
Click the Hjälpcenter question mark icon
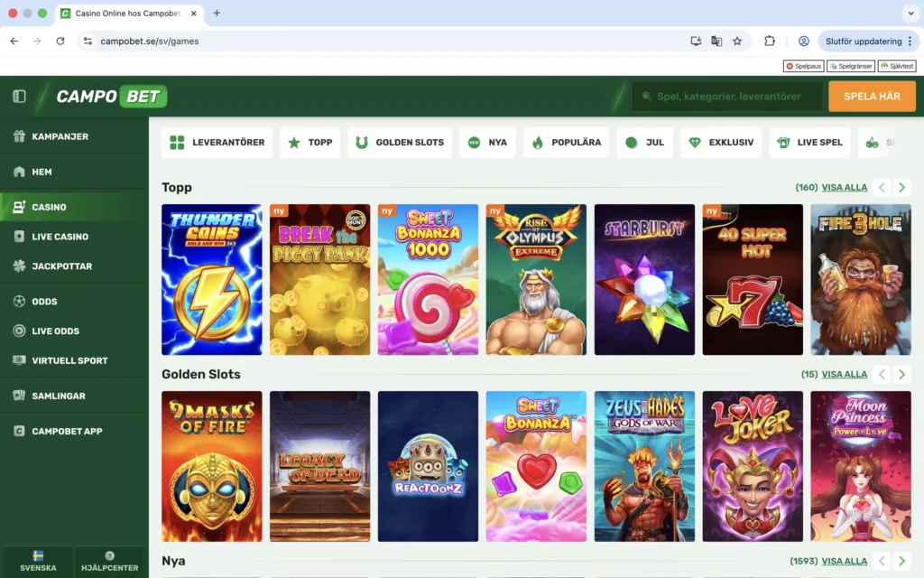(110, 557)
